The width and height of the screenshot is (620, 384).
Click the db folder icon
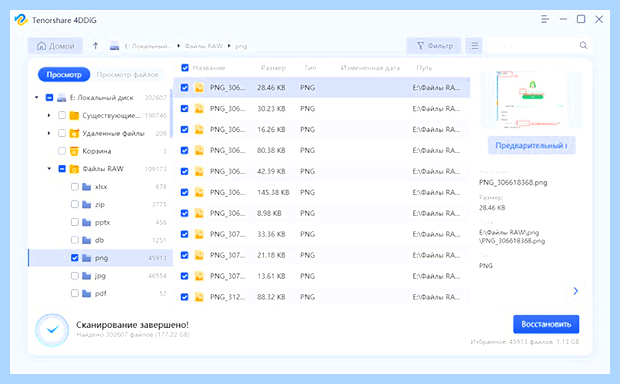87,240
